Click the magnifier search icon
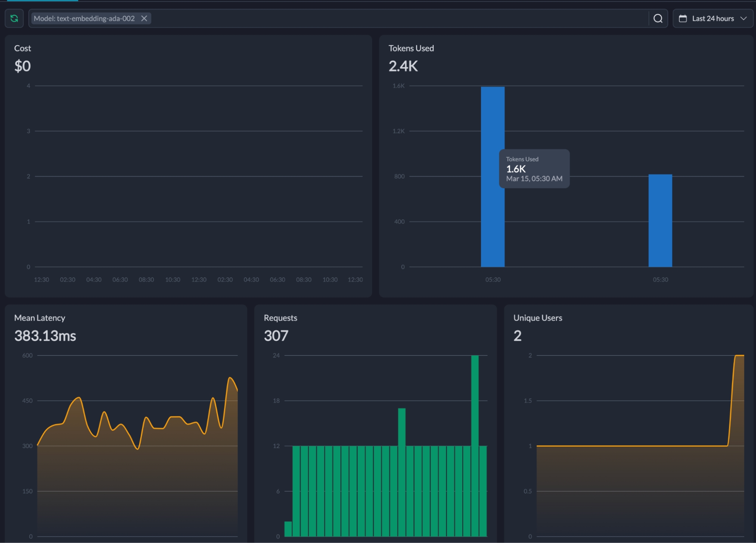 click(658, 18)
